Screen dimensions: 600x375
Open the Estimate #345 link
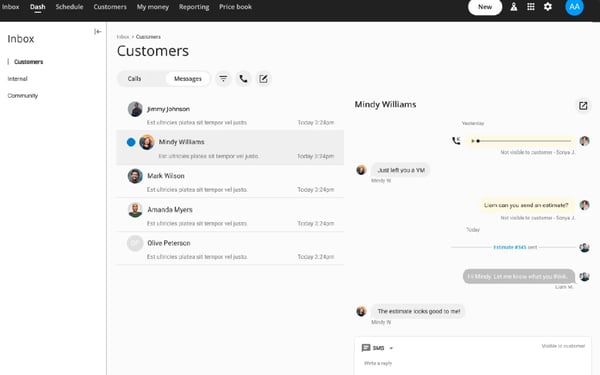[x=510, y=247]
